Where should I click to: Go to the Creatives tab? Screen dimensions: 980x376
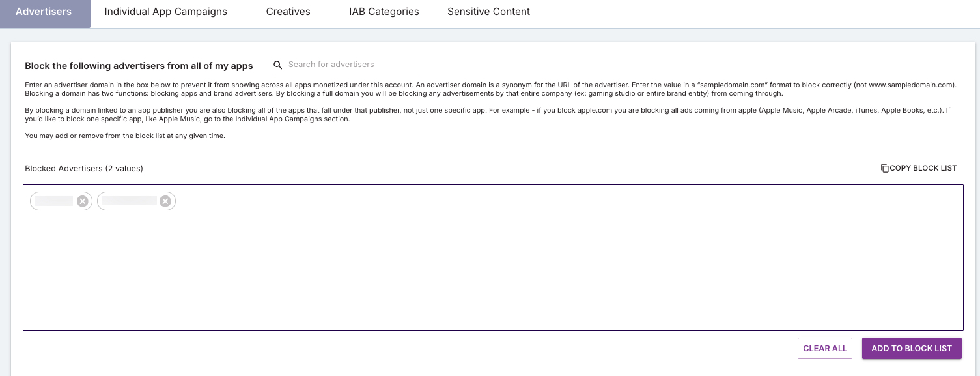click(x=288, y=12)
